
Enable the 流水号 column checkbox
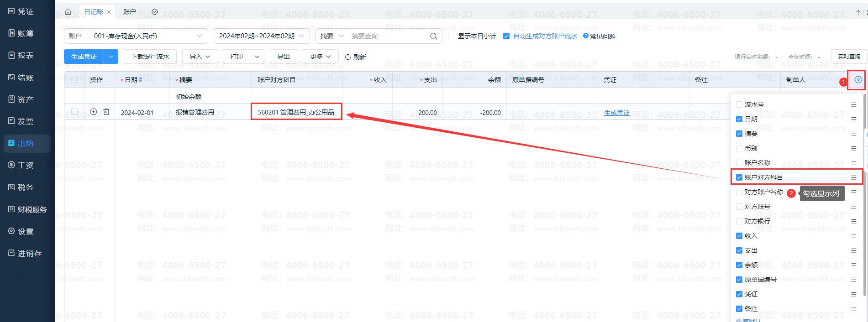tap(739, 104)
